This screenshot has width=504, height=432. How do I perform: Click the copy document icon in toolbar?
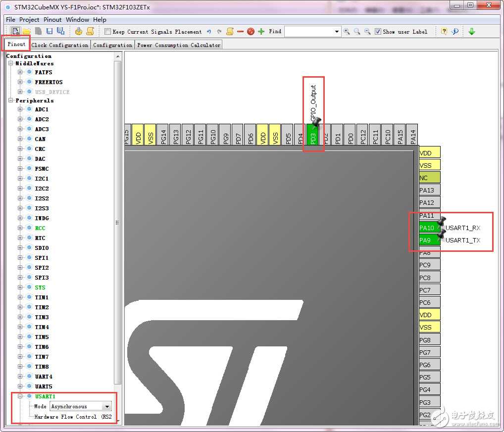[38, 31]
